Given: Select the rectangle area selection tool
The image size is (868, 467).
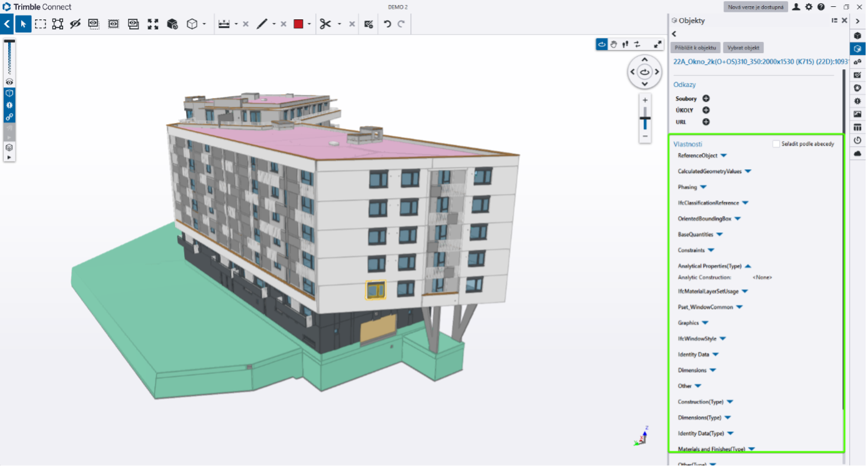Looking at the screenshot, I should [x=41, y=24].
